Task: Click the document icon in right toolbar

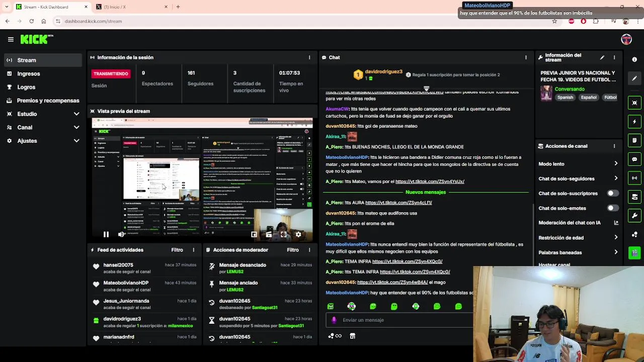Action: point(634,140)
